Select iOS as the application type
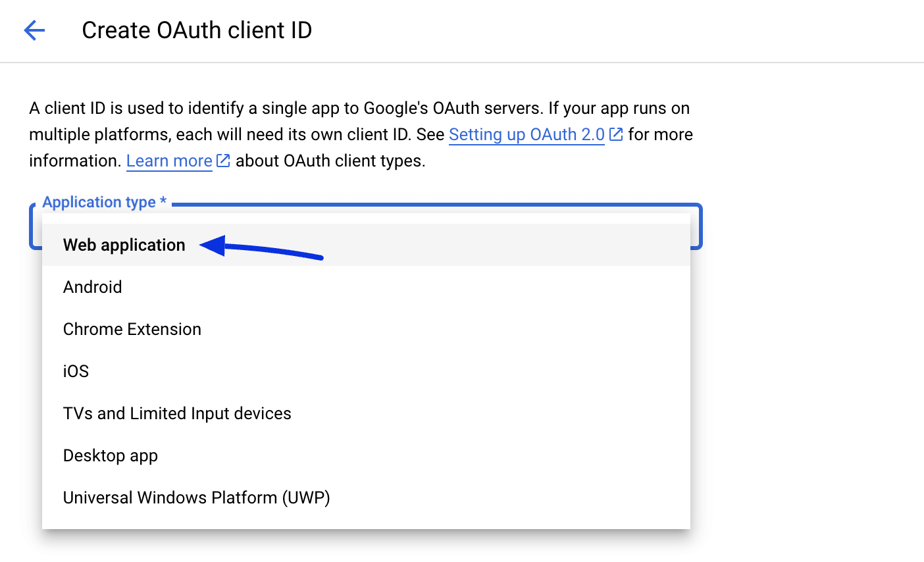The width and height of the screenshot is (924, 562). click(366, 371)
